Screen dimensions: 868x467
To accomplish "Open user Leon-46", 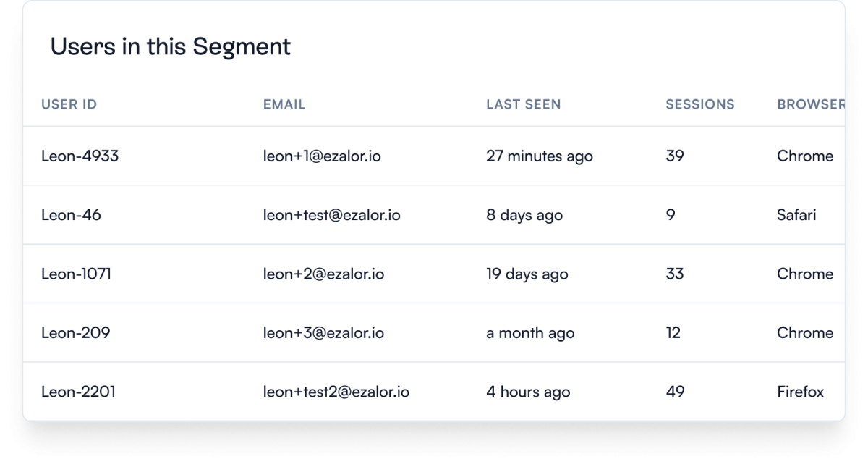I will point(71,215).
